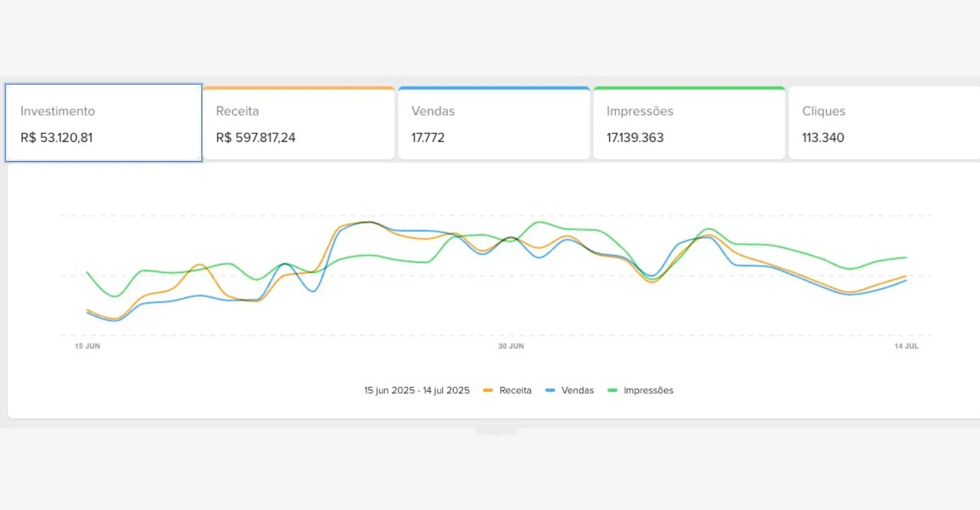Toggle Impressões series via legend label
Image resolution: width=980 pixels, height=510 pixels.
(x=648, y=391)
